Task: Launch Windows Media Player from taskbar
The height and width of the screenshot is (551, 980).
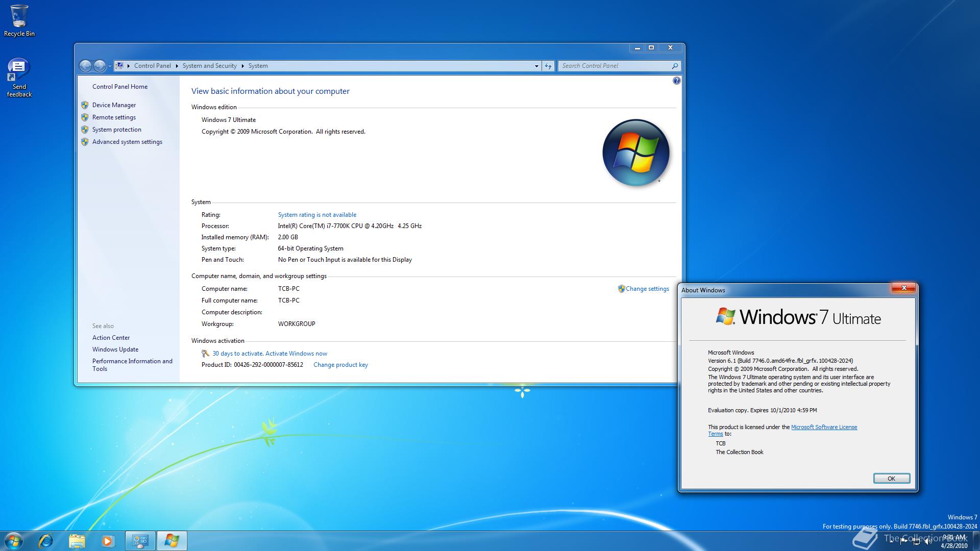Action: (x=107, y=541)
